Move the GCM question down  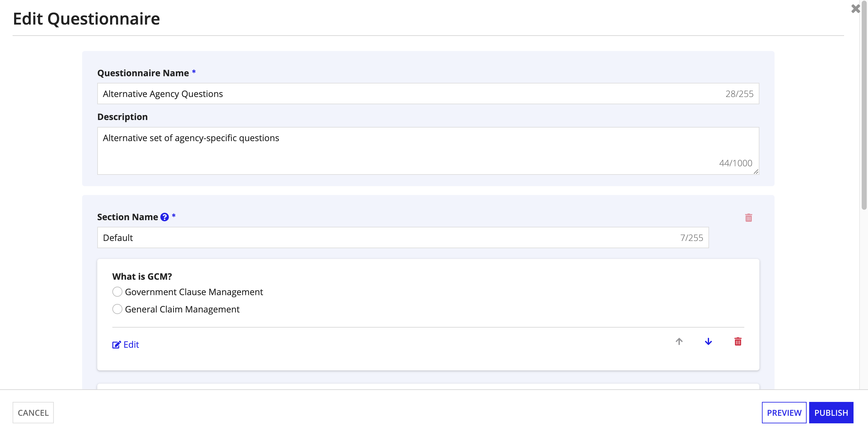[708, 341]
